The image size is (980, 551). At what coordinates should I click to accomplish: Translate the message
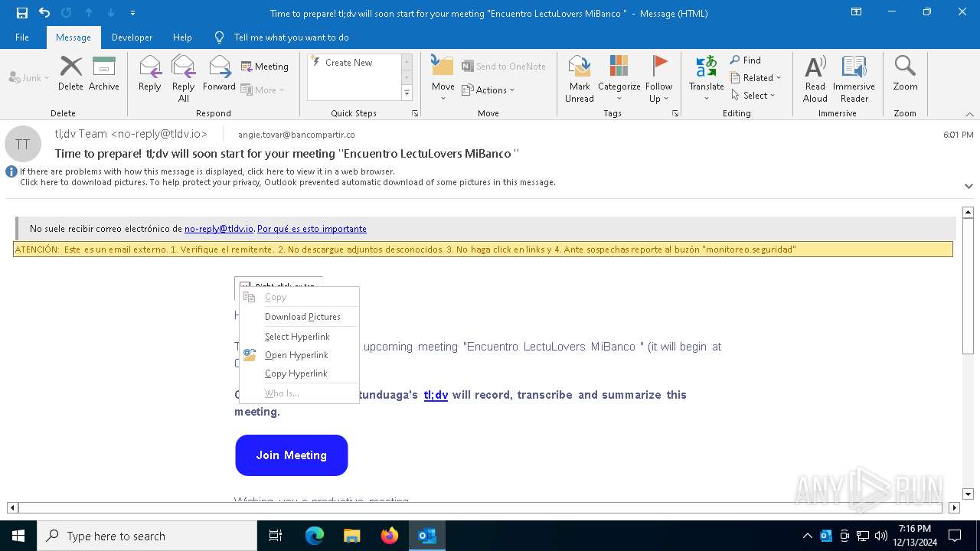[706, 78]
